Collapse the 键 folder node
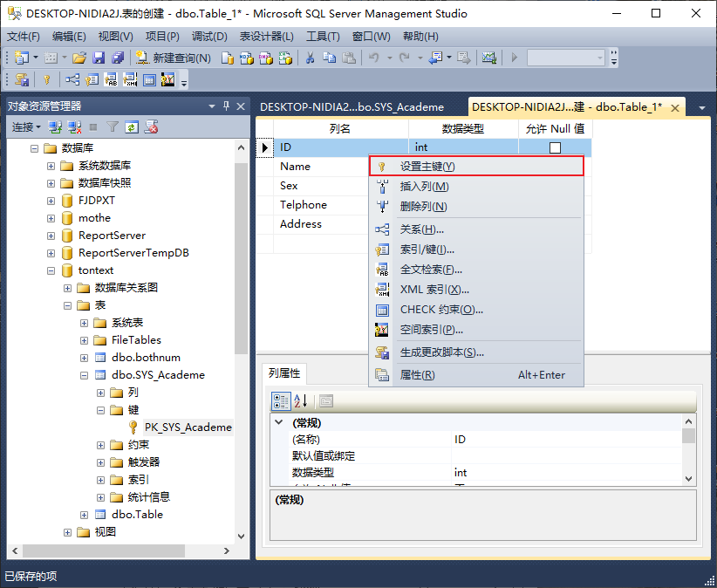Viewport: 717px width, 588px height. click(100, 410)
